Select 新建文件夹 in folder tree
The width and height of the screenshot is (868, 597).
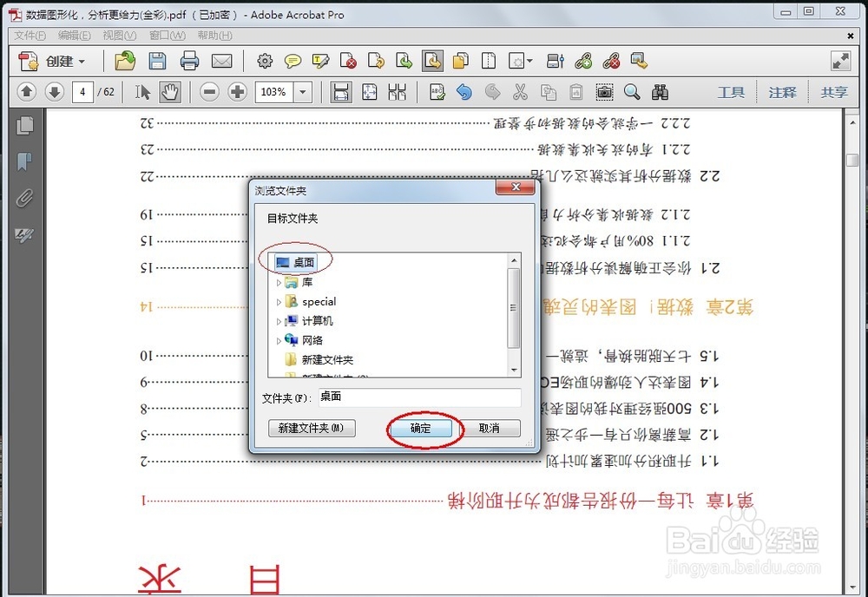319,360
